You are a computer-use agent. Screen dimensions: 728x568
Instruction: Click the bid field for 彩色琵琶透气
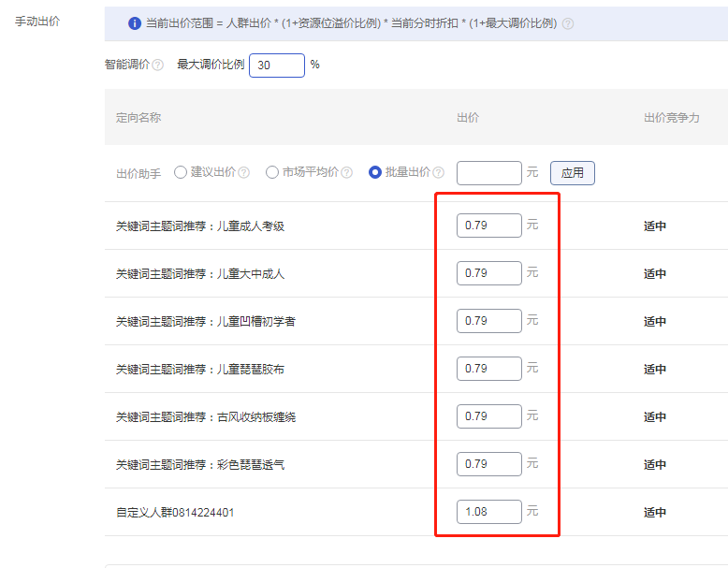[488, 464]
